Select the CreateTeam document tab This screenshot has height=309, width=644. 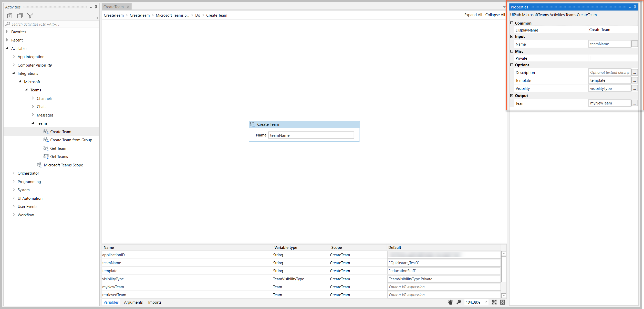click(x=113, y=7)
